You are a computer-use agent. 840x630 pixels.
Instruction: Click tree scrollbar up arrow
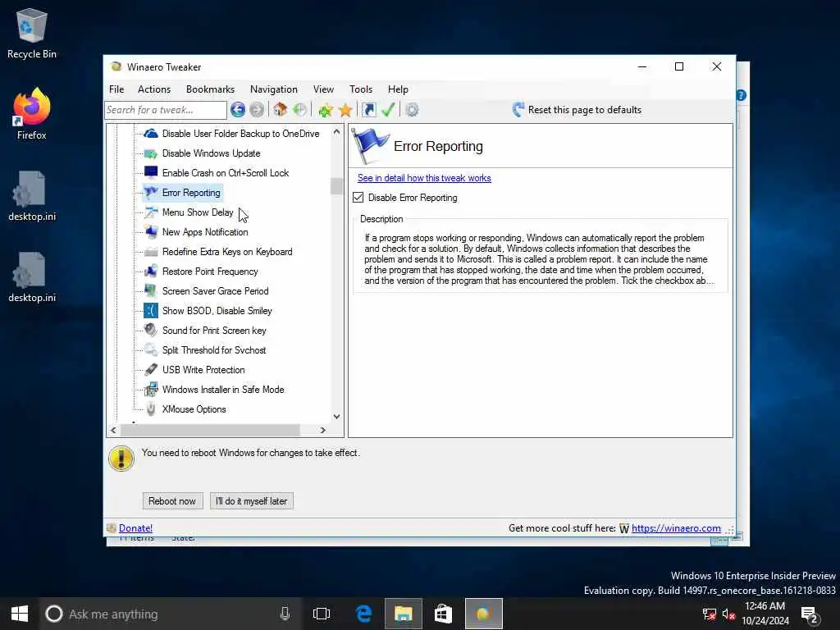(x=336, y=132)
